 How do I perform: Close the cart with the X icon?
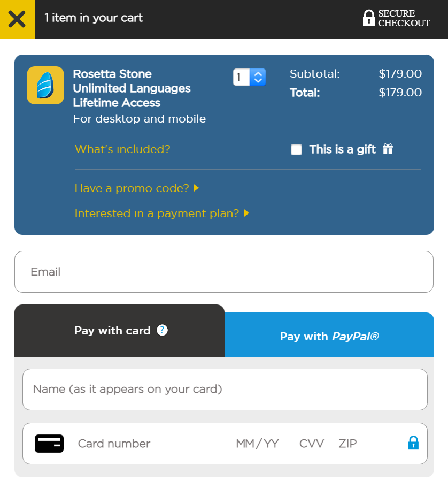click(x=17, y=19)
